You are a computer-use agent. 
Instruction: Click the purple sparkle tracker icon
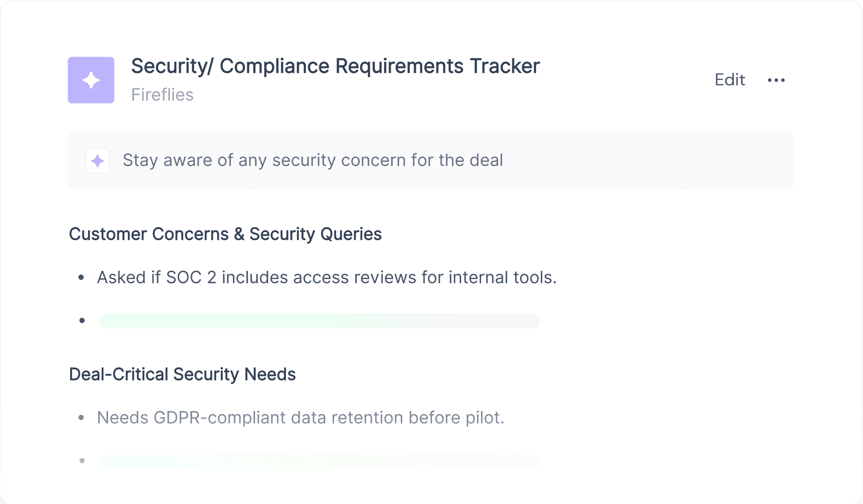[91, 80]
